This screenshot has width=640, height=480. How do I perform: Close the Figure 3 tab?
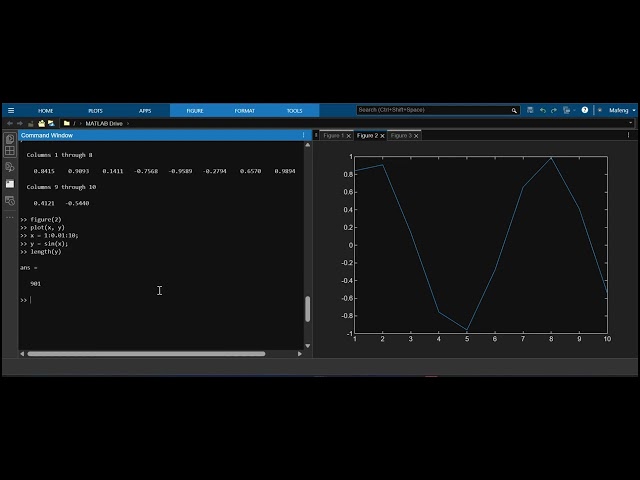point(416,136)
